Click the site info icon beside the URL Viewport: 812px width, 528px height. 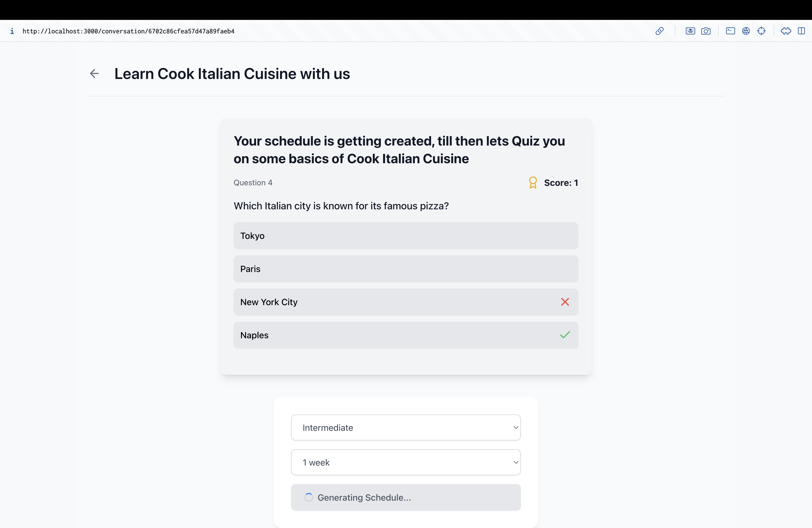(12, 31)
